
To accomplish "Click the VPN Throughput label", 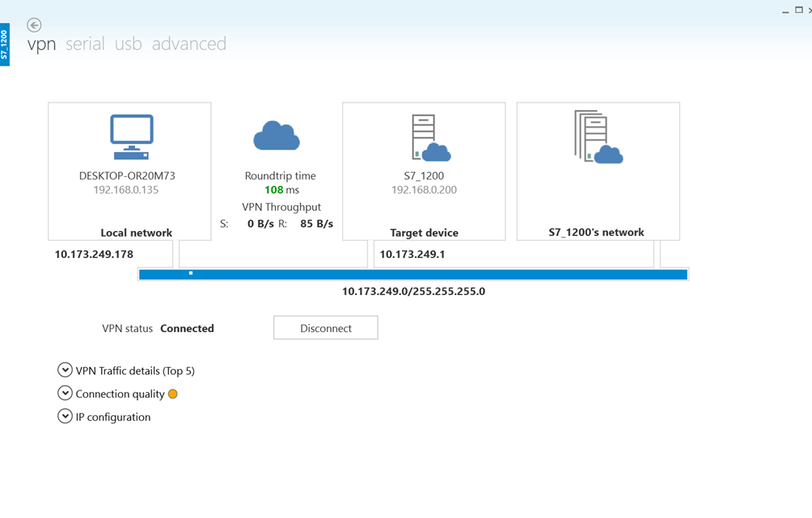I will tap(281, 207).
